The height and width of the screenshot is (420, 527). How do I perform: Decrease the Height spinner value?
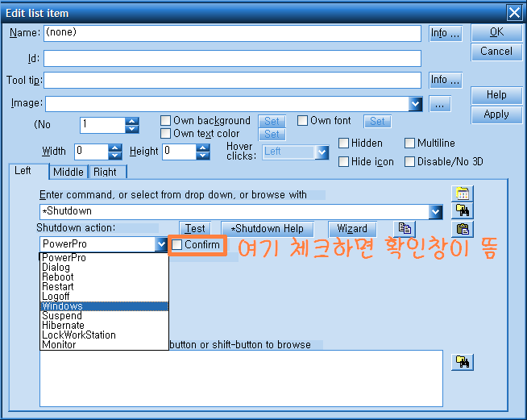point(203,156)
